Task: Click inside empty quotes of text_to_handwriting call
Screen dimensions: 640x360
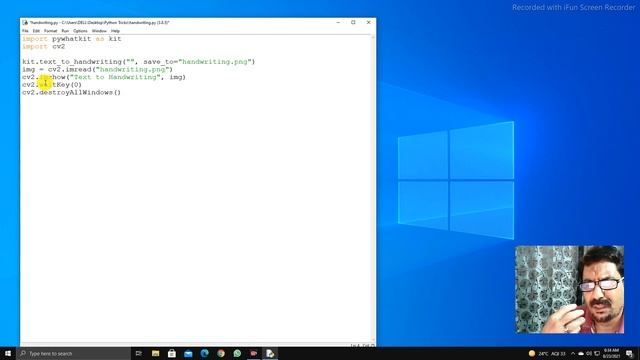Action: [x=130, y=62]
